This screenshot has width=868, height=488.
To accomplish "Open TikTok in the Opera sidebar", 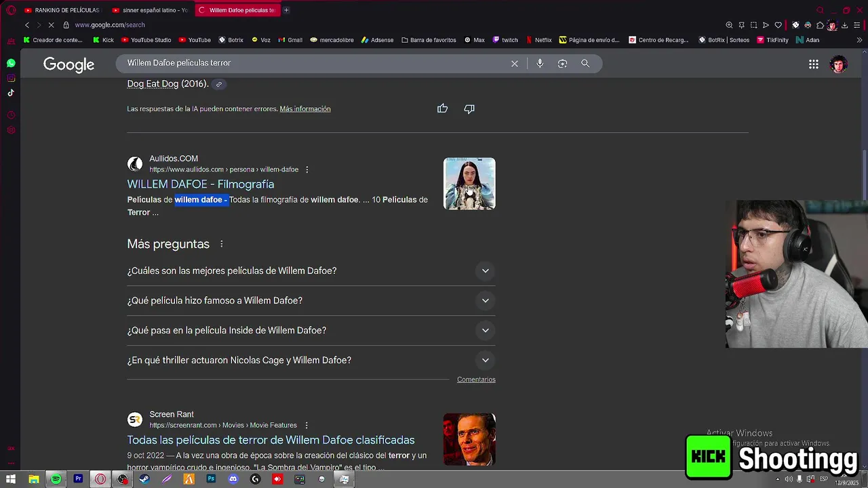I will [11, 93].
